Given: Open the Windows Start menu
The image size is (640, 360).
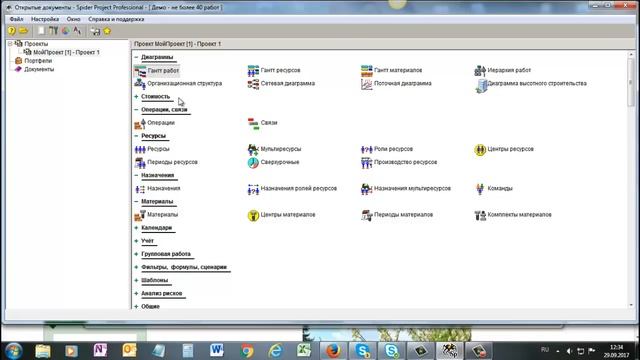Looking at the screenshot, I should coord(14,351).
